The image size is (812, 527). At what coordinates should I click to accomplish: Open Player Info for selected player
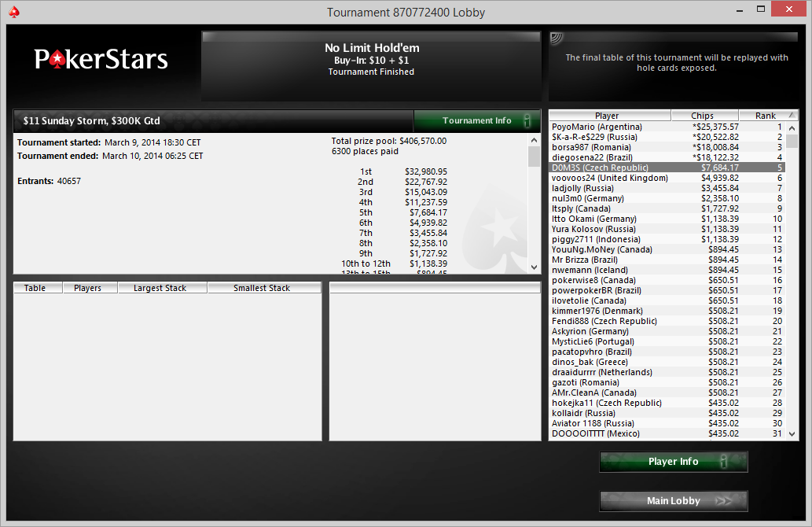(673, 461)
